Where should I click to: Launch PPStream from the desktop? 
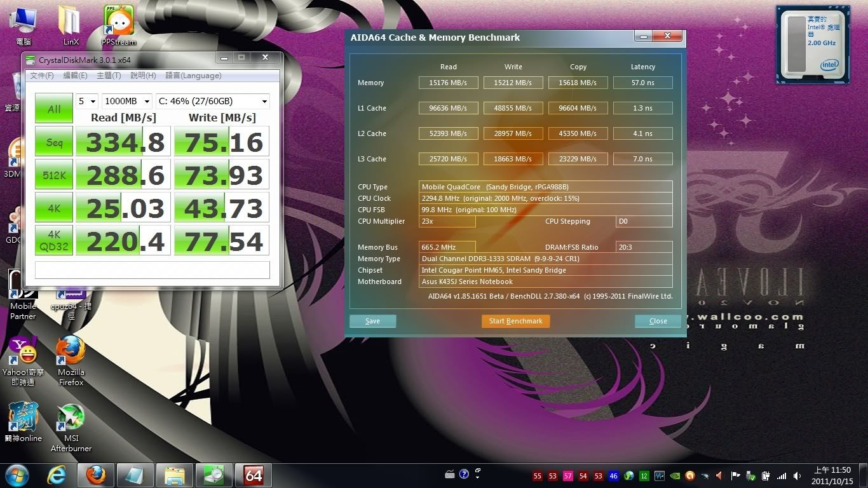tap(118, 25)
